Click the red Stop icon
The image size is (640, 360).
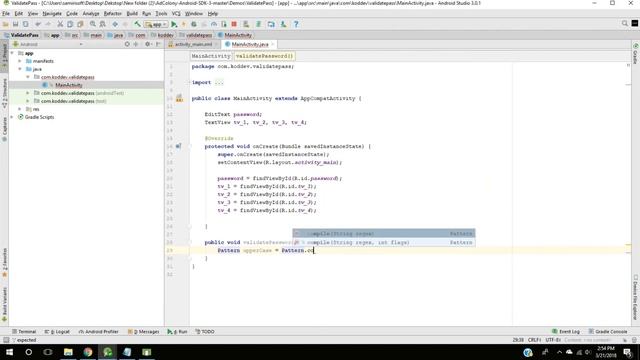(x=234, y=24)
